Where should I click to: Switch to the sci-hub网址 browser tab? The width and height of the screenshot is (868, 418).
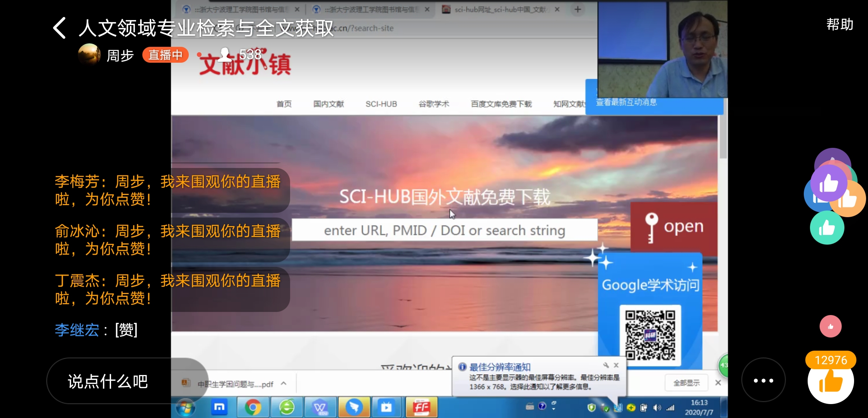point(499,9)
